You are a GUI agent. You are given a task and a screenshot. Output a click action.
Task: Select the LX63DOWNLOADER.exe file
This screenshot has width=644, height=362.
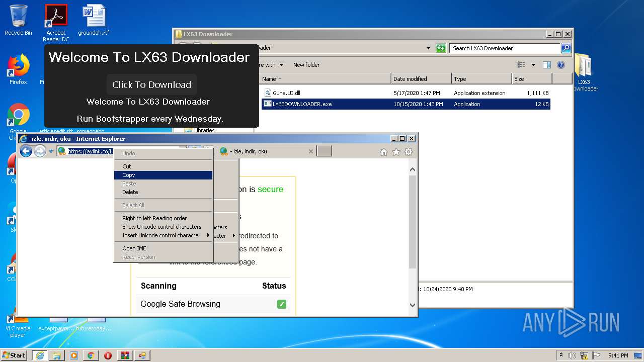(407, 104)
